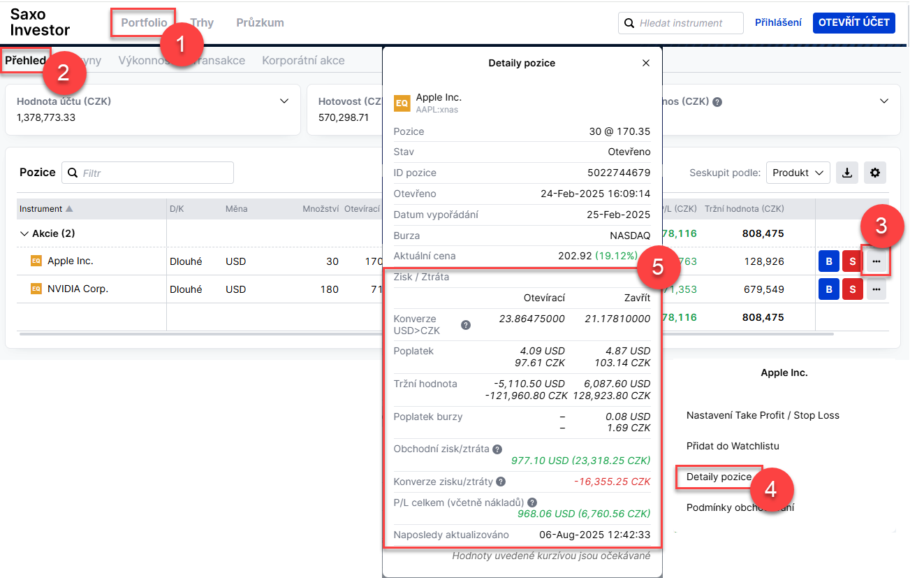Screen dimensions: 924x578
Task: Download positions with the export icon
Action: [847, 173]
